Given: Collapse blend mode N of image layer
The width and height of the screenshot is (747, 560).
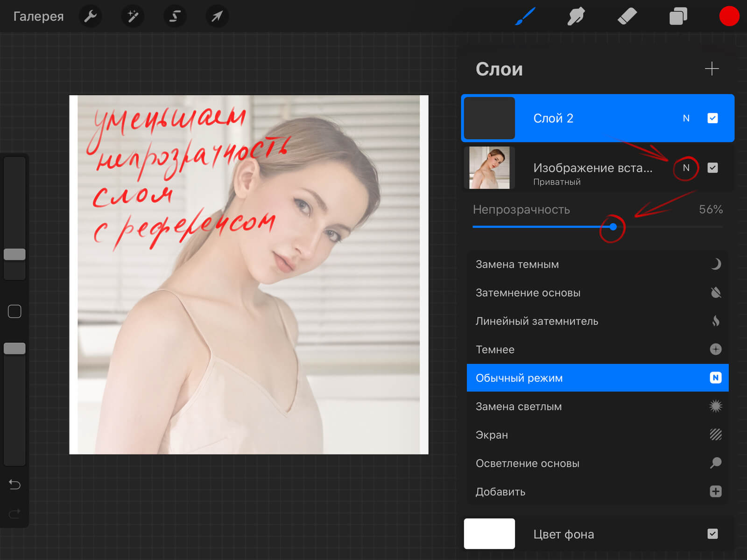Looking at the screenshot, I should 686,168.
